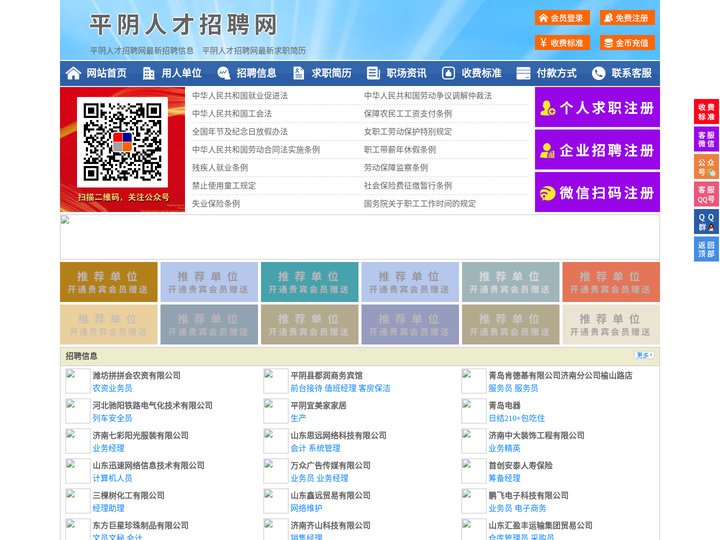Click the orange-red 推荐单位 tile
Screen dimensions: 720x540
point(611,282)
